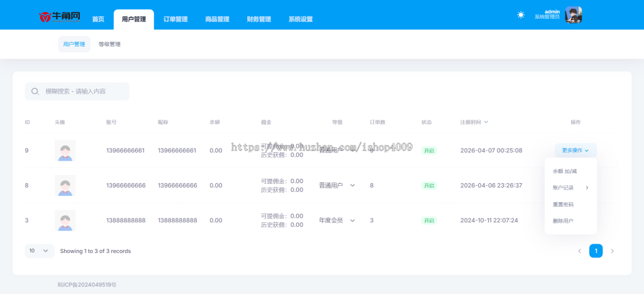644x294 pixels.
Task: Click avatar of user 13888888888
Action: pos(65,220)
